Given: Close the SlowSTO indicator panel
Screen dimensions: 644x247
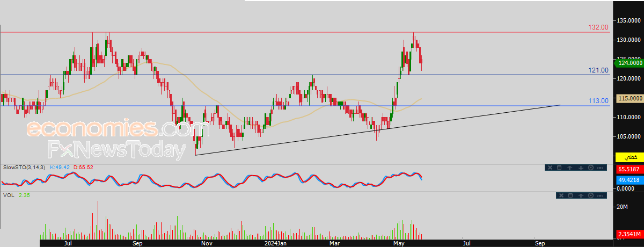Looking at the screenshot, I should tap(550, 168).
